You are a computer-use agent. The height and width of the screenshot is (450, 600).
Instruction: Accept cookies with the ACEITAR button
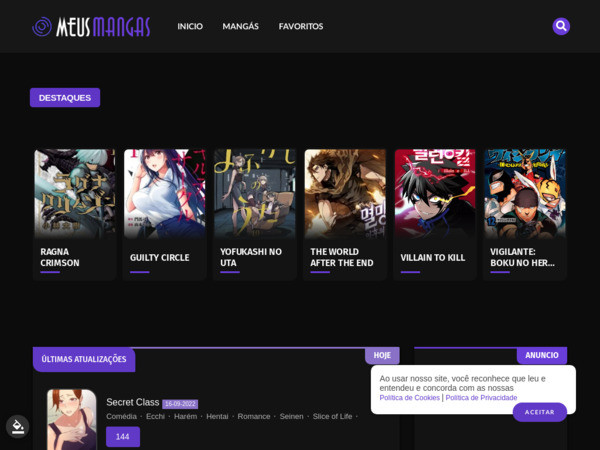[540, 412]
